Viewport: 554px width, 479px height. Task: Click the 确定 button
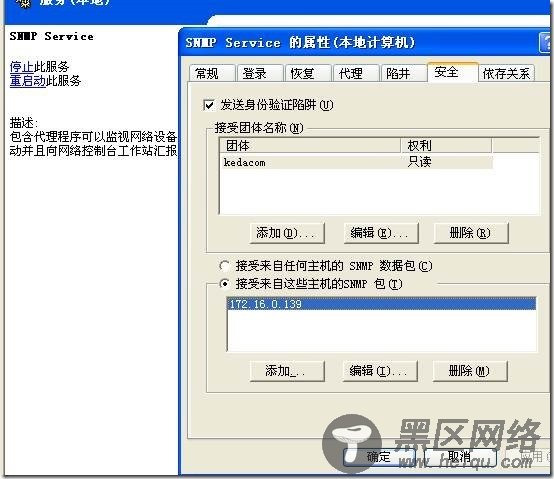click(x=379, y=457)
